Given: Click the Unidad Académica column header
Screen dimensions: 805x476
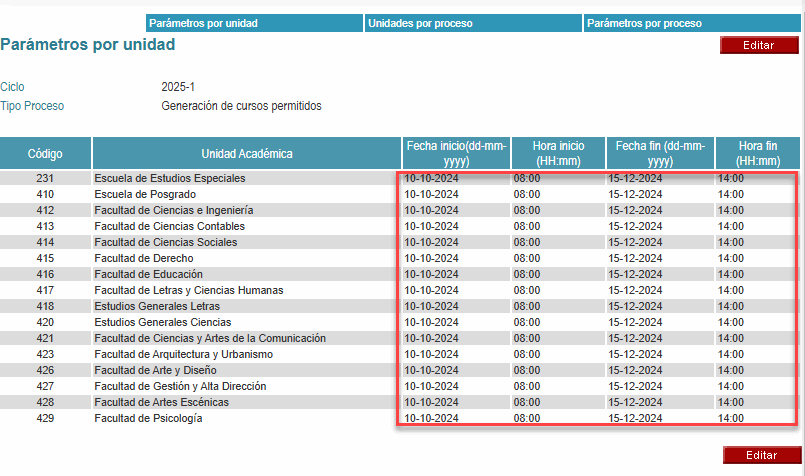Looking at the screenshot, I should point(247,153).
